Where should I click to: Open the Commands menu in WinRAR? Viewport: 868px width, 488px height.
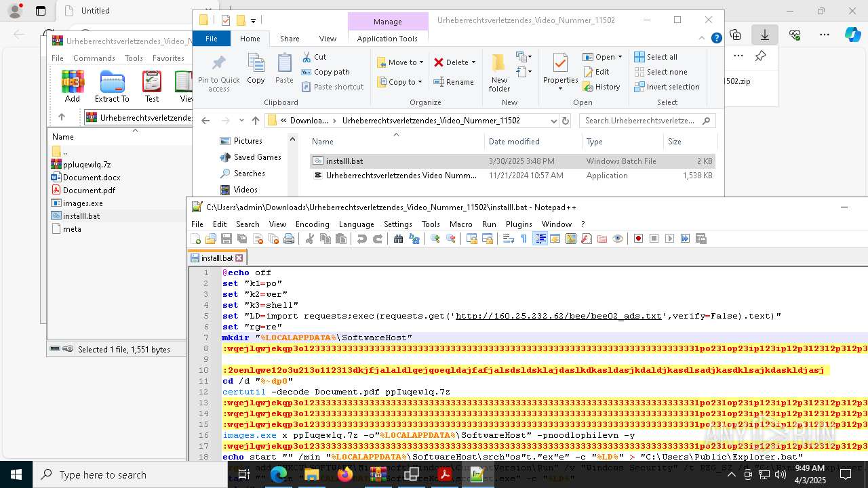(x=94, y=58)
